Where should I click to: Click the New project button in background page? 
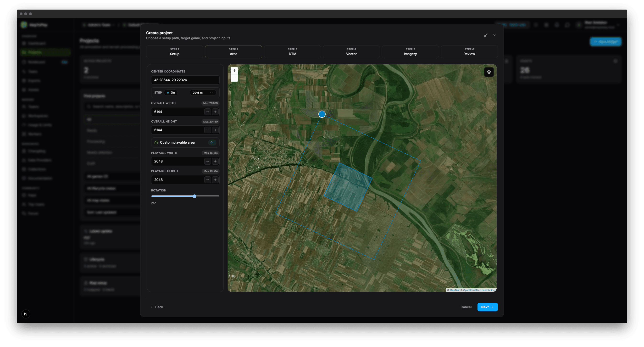pos(605,42)
